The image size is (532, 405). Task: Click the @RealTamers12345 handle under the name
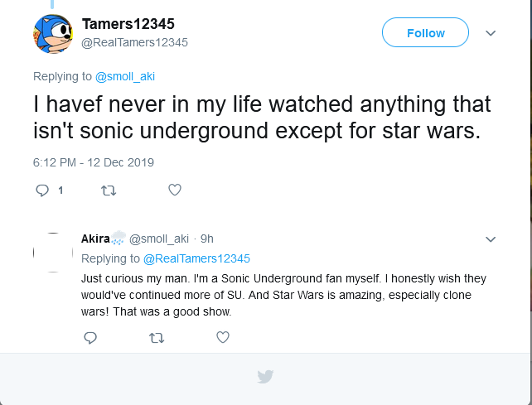(x=134, y=41)
